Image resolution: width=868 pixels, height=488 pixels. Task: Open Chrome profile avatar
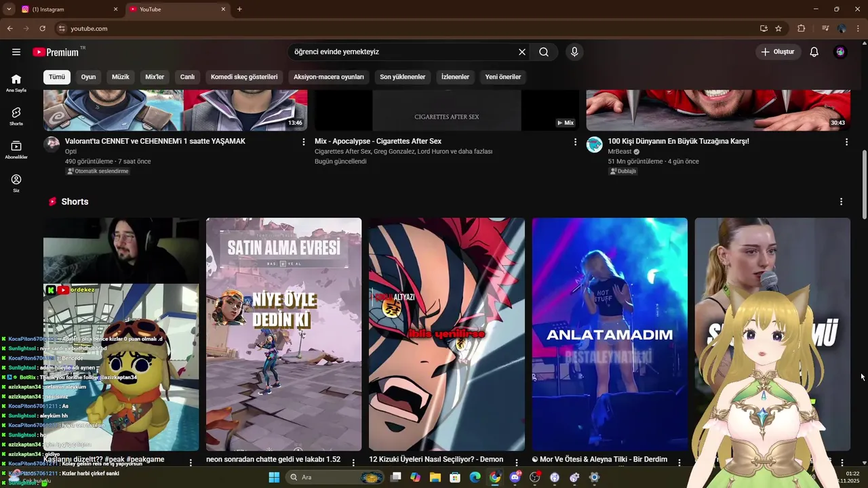coord(842,28)
